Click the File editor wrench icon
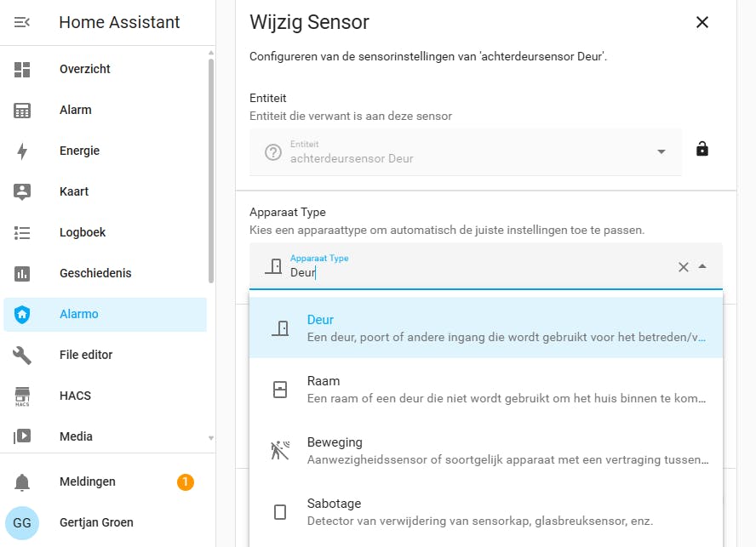The image size is (756, 547). point(22,355)
